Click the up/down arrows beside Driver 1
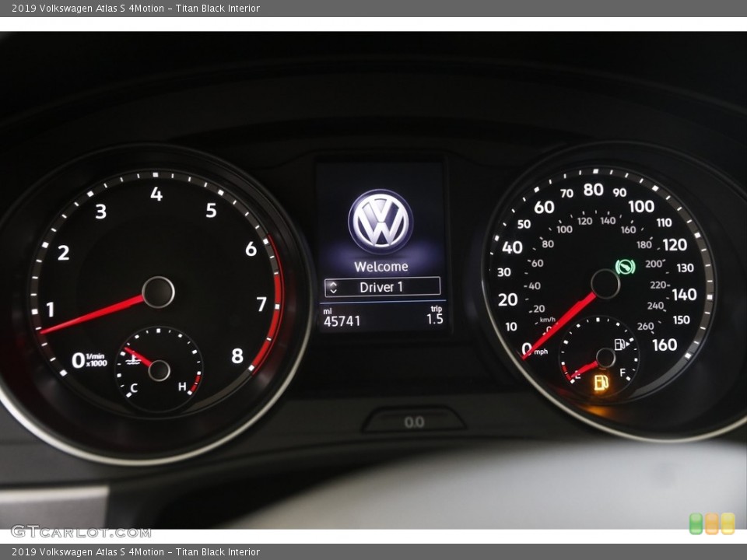 333,287
